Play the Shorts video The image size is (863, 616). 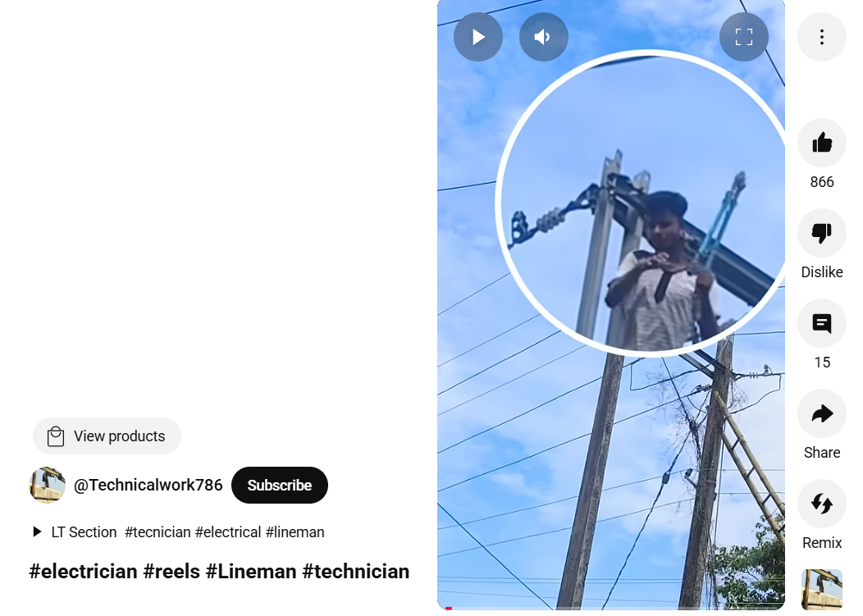pyautogui.click(x=477, y=37)
